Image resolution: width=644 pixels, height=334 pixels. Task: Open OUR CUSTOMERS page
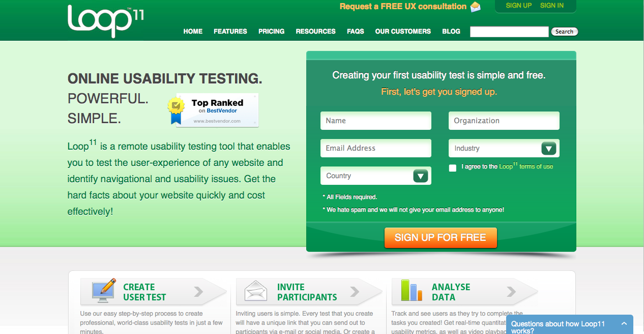(x=403, y=31)
